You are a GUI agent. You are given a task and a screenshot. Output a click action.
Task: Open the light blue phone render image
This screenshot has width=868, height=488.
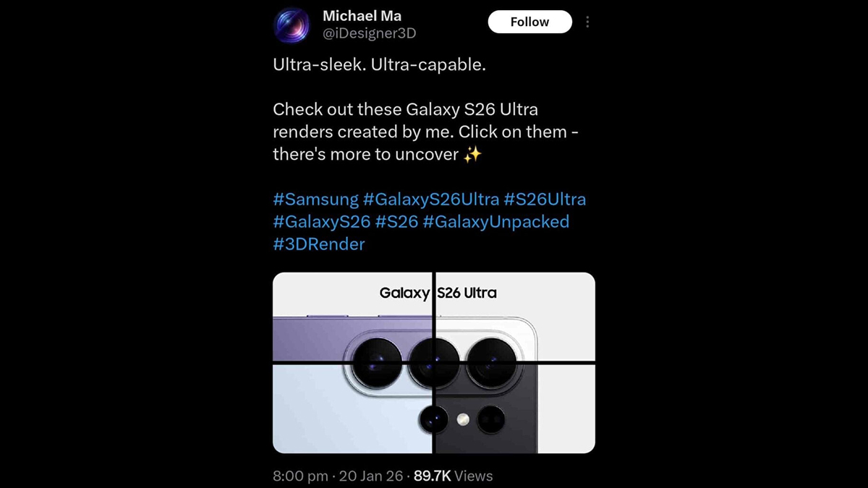[352, 408]
